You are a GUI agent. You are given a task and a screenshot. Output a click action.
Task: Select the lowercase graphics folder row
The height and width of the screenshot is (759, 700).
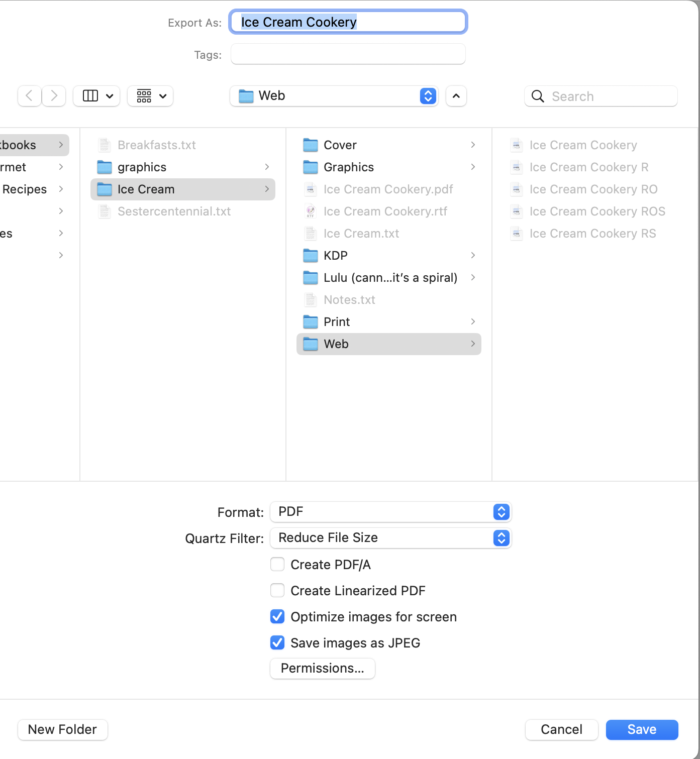pyautogui.click(x=142, y=167)
